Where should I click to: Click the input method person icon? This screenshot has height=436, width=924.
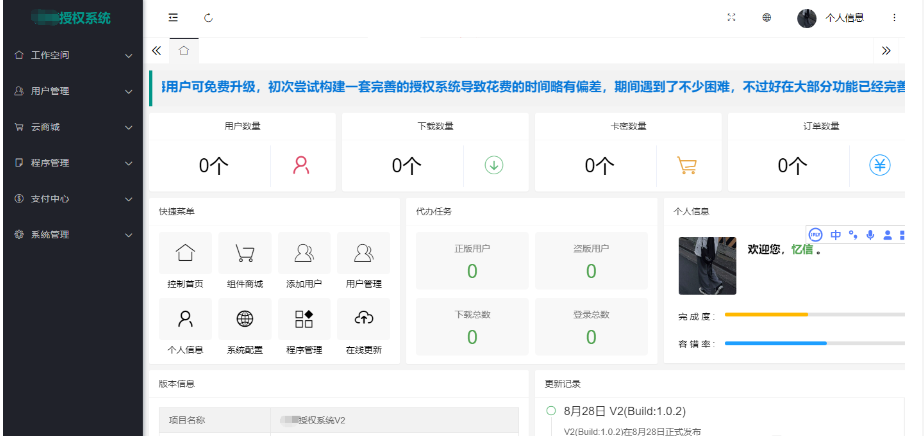coord(887,234)
